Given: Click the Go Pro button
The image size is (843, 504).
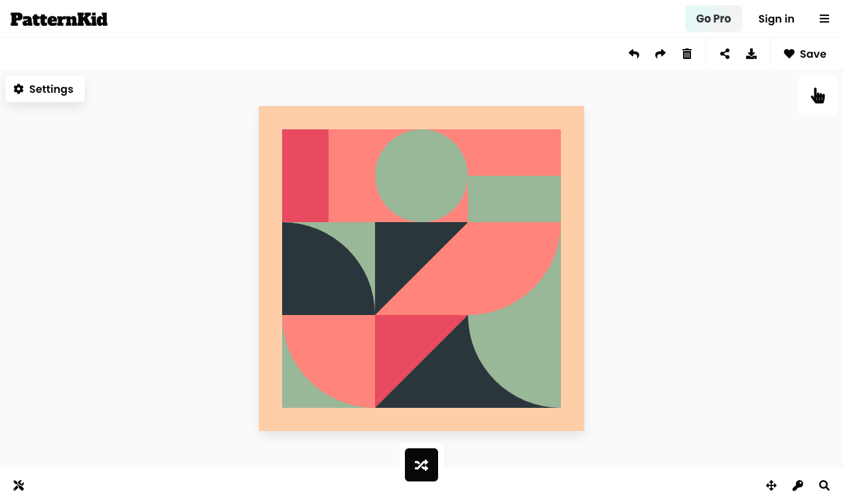Looking at the screenshot, I should pyautogui.click(x=714, y=19).
